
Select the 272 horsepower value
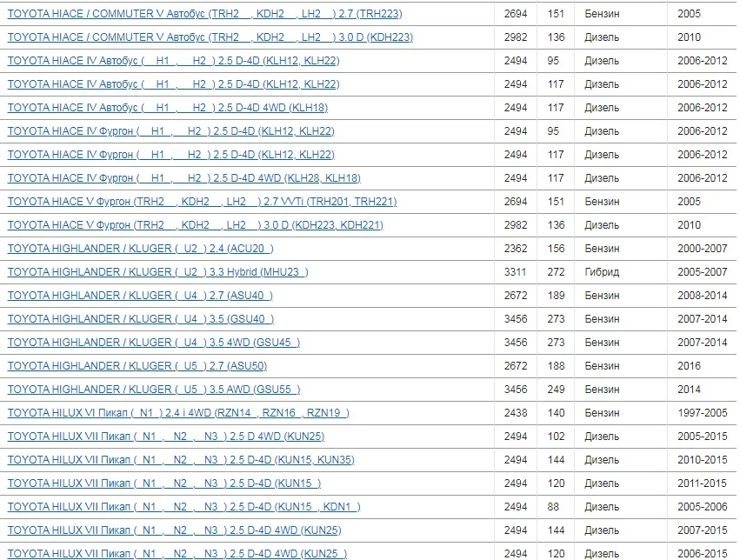[x=556, y=272]
